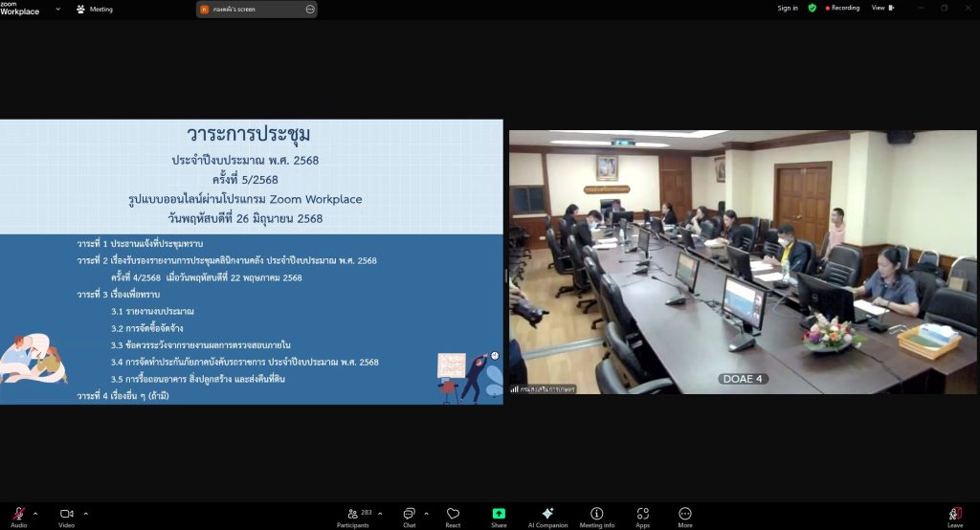The height and width of the screenshot is (530, 980).
Task: Click the green Share screen button
Action: (x=499, y=515)
